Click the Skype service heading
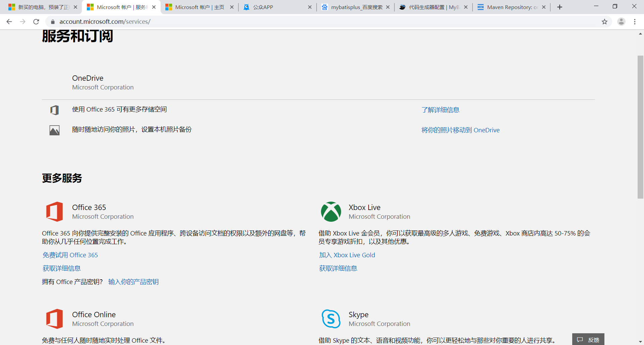 tap(358, 315)
